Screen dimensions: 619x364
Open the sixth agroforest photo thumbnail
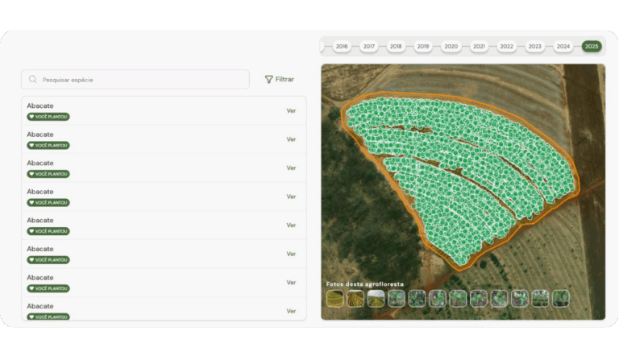click(438, 298)
